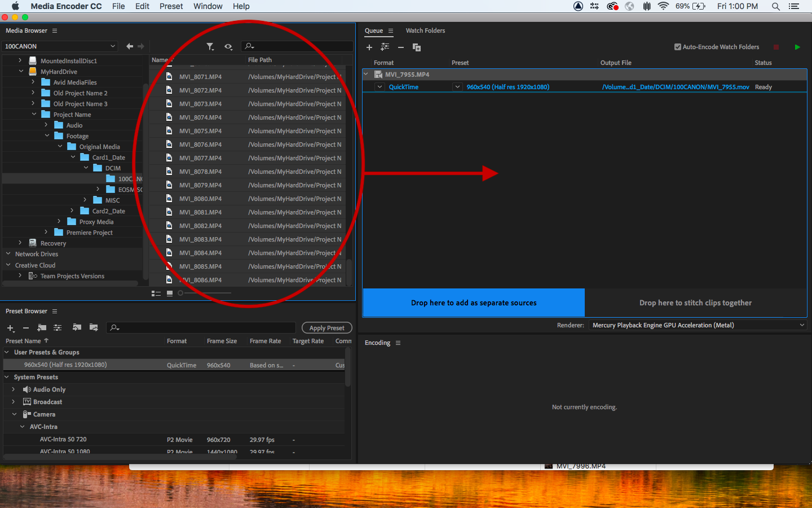Expand the Recovery drive node
The width and height of the screenshot is (812, 508).
click(x=20, y=243)
